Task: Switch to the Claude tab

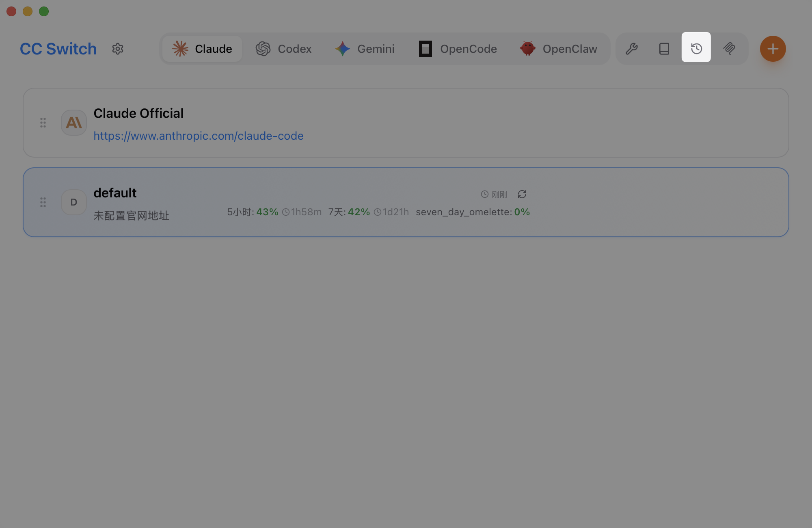Action: pos(202,49)
